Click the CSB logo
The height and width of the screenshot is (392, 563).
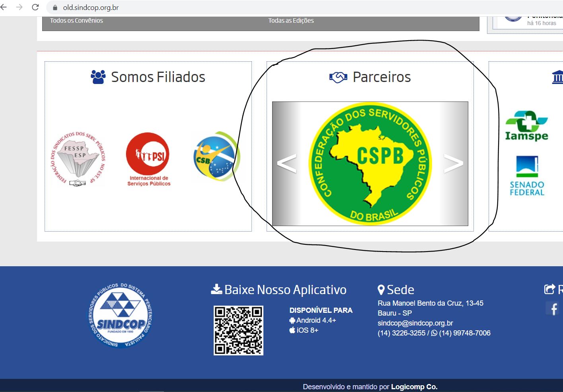(215, 156)
